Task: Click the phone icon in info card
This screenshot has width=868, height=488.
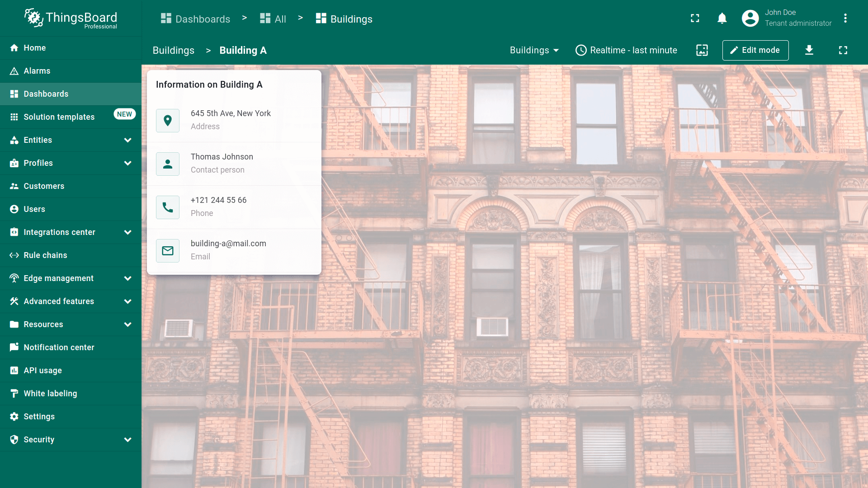Action: (168, 207)
